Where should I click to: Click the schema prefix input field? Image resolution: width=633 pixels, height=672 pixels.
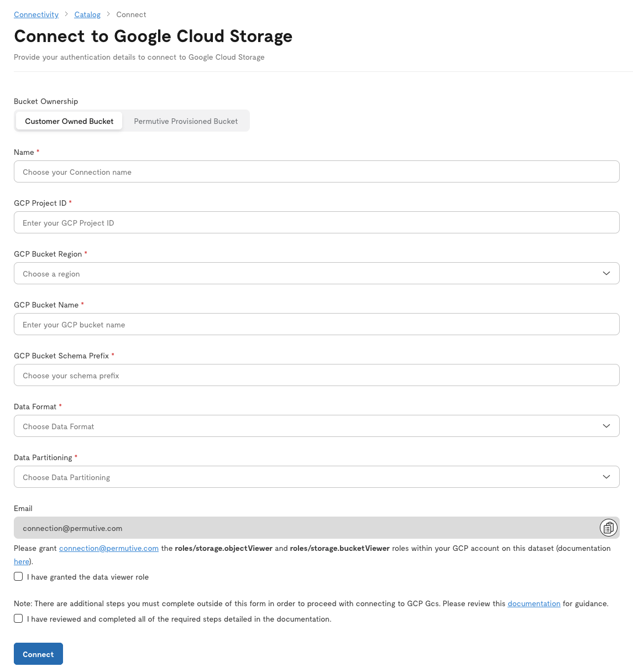click(316, 375)
